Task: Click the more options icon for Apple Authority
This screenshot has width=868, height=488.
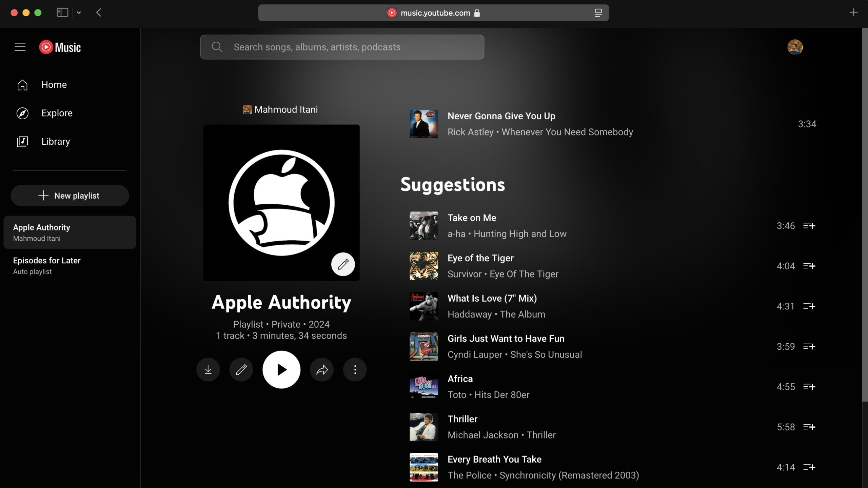Action: tap(354, 369)
